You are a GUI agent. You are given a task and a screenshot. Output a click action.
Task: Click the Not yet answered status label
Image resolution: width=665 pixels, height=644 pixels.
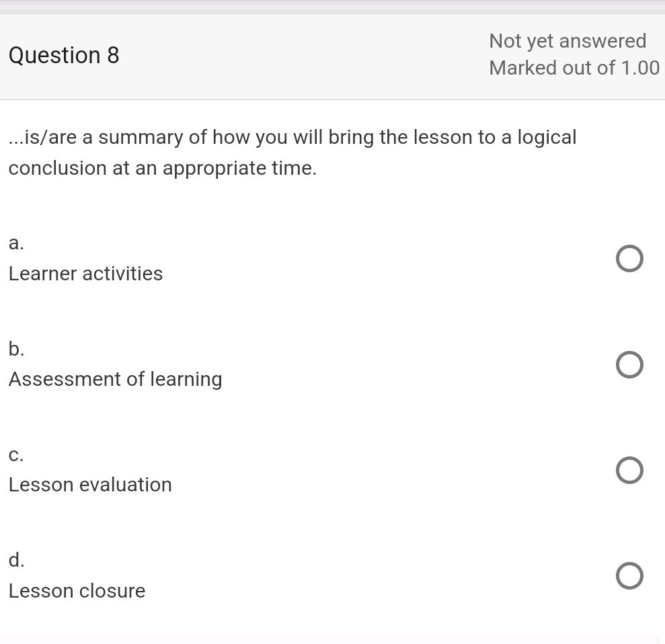click(x=568, y=41)
